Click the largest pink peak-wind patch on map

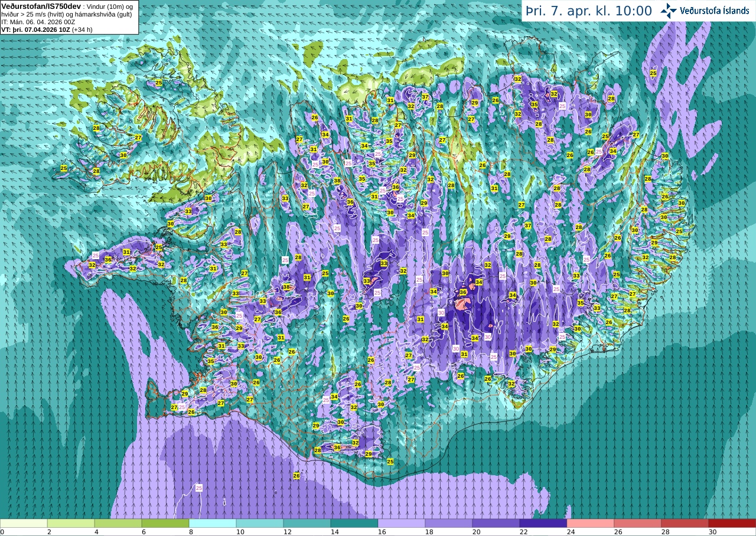pyautogui.click(x=462, y=304)
